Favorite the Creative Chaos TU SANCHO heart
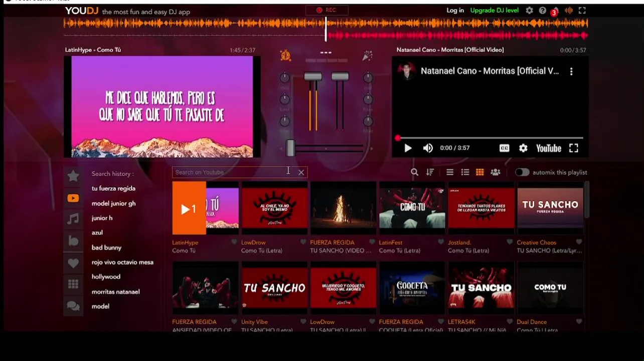Viewport: 644px width, 361px height. [x=579, y=242]
